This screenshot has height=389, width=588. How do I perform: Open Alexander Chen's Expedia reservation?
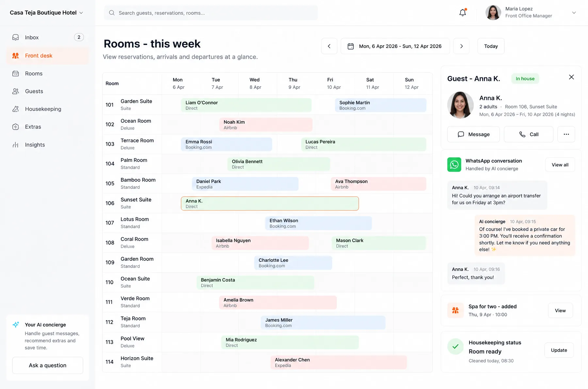339,362
